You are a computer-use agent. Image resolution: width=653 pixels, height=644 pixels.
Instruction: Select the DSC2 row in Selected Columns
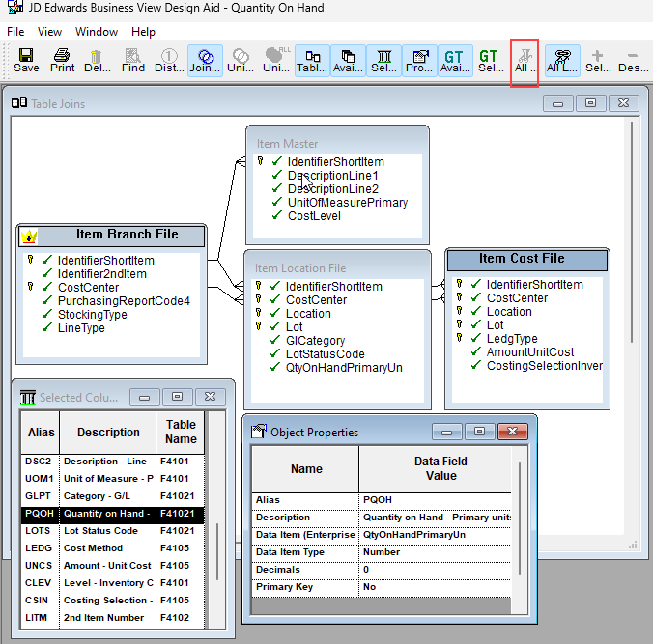(x=112, y=462)
